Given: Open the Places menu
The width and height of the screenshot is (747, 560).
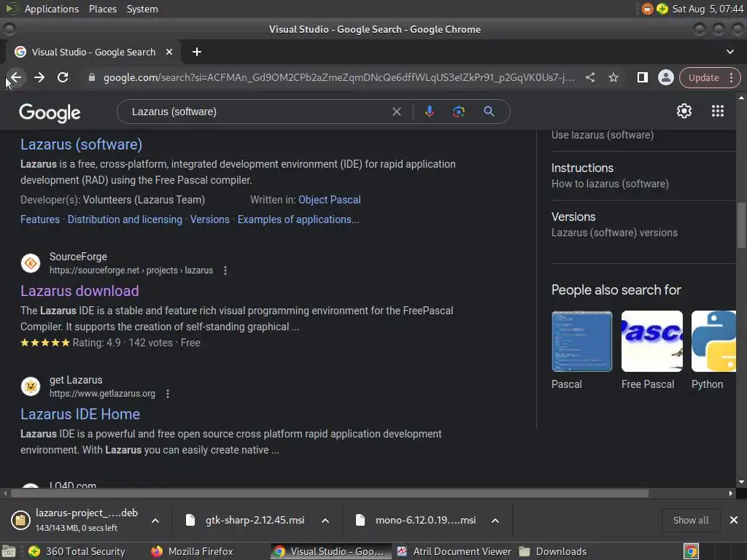Looking at the screenshot, I should click(102, 9).
